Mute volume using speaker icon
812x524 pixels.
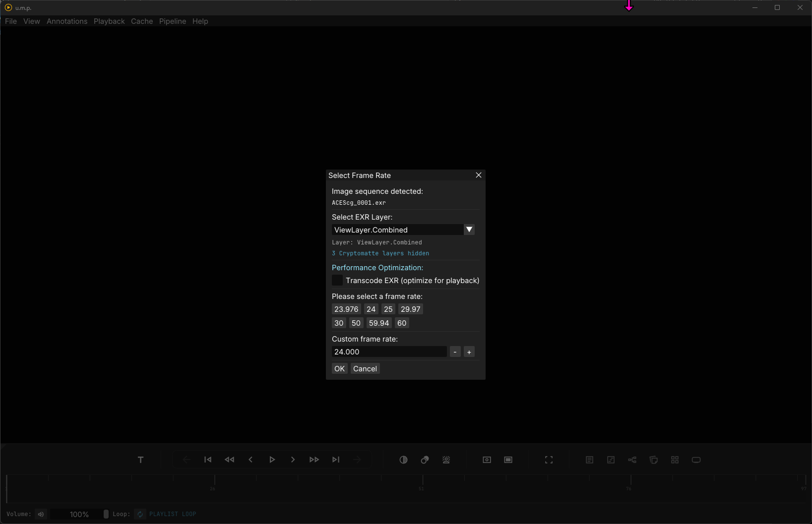pos(41,514)
